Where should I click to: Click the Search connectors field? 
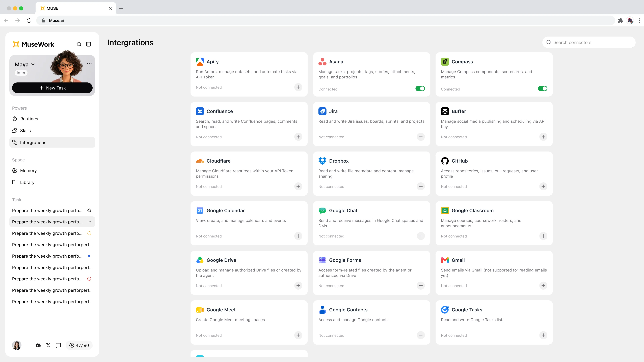(x=589, y=42)
